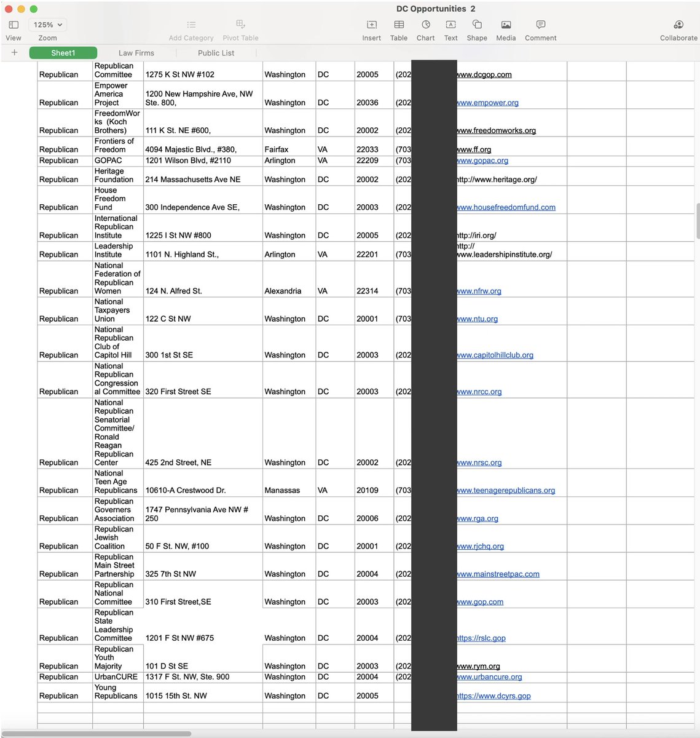Click the add new sheet plus button

click(14, 53)
